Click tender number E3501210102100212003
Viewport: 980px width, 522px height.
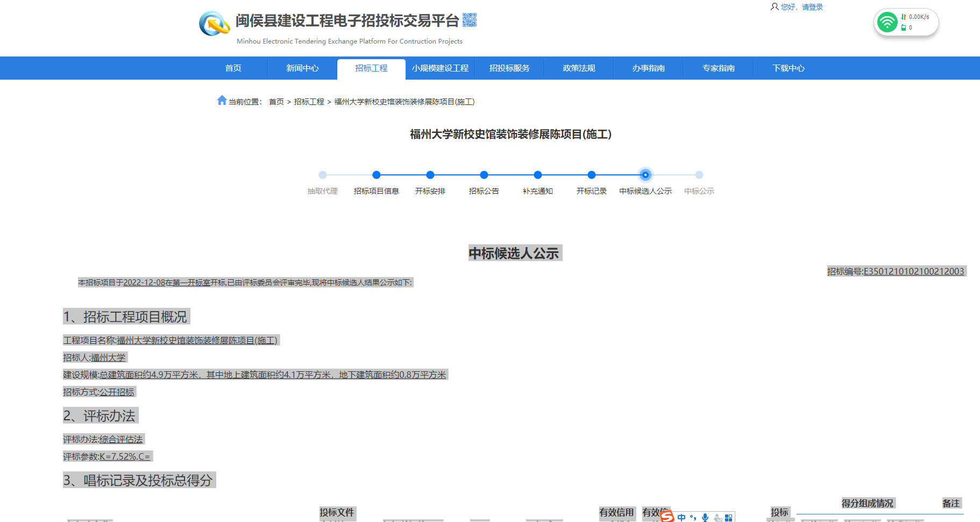(x=914, y=271)
